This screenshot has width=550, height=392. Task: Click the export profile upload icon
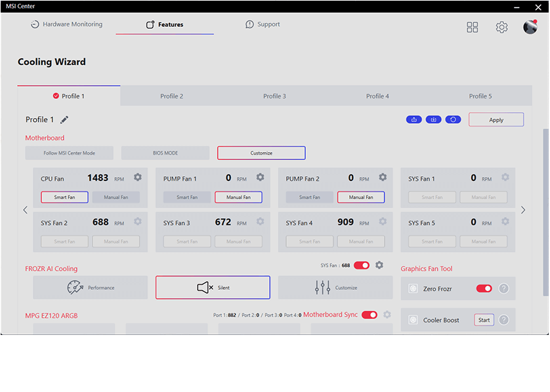pos(414,119)
